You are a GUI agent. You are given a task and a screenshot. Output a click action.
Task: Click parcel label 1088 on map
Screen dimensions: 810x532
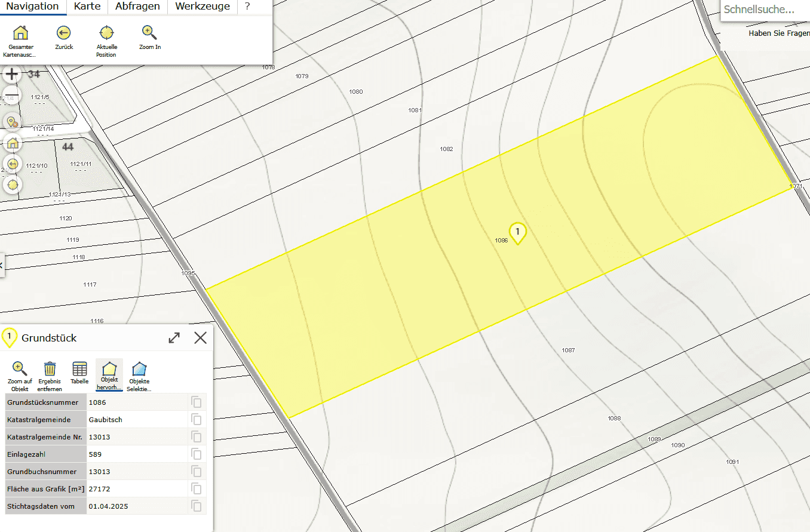point(614,418)
